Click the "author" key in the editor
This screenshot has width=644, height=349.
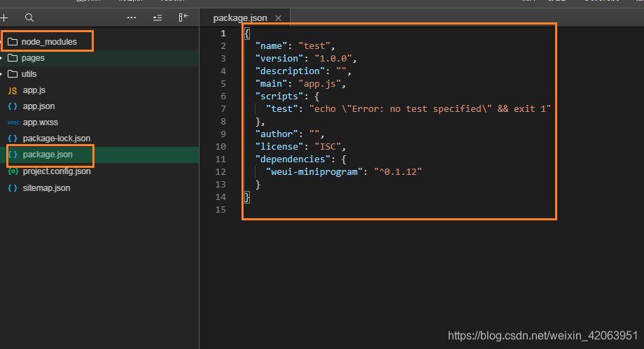(x=276, y=134)
